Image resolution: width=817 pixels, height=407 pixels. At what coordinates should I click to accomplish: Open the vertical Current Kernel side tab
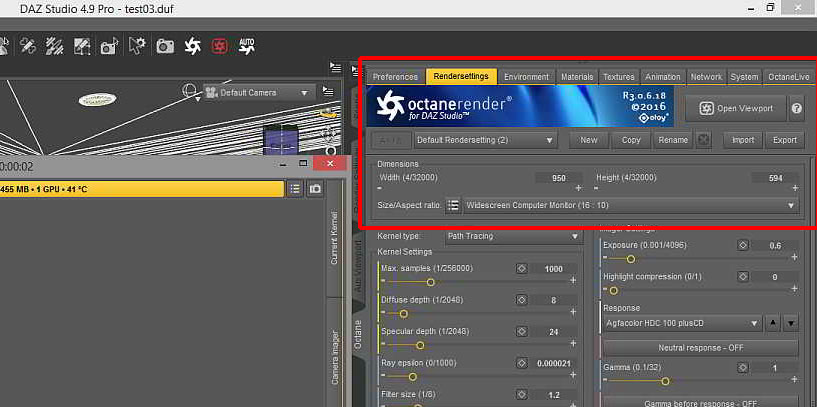pyautogui.click(x=335, y=238)
